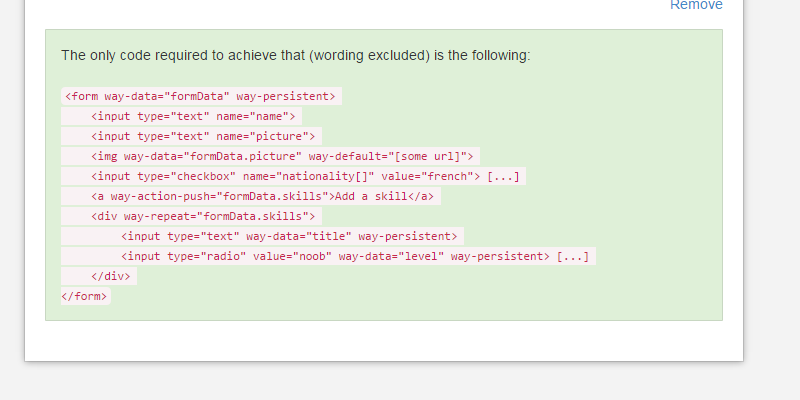Click the closing div tag
The height and width of the screenshot is (400, 800).
coord(110,276)
